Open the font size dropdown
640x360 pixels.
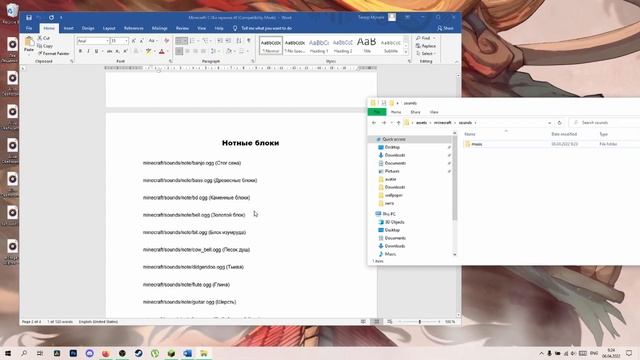coord(126,41)
